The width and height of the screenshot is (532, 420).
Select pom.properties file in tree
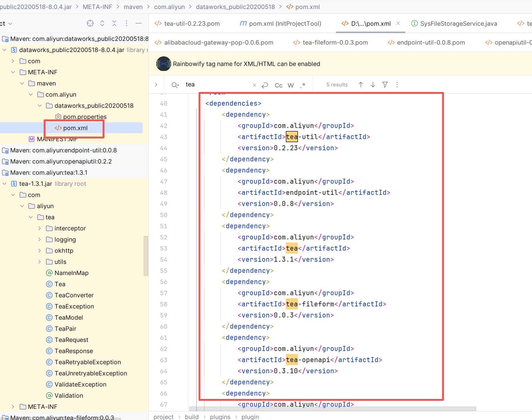81,117
